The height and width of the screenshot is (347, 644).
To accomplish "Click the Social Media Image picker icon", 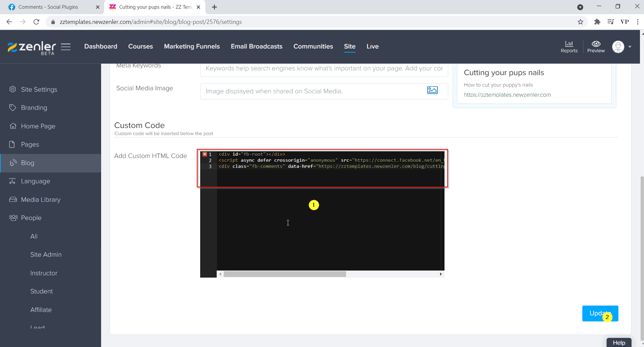I will pyautogui.click(x=433, y=90).
